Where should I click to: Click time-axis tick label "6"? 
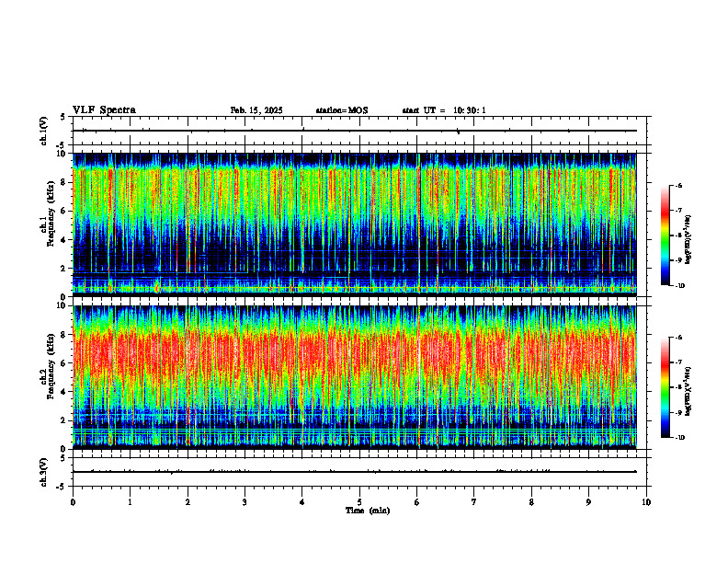pyautogui.click(x=417, y=502)
